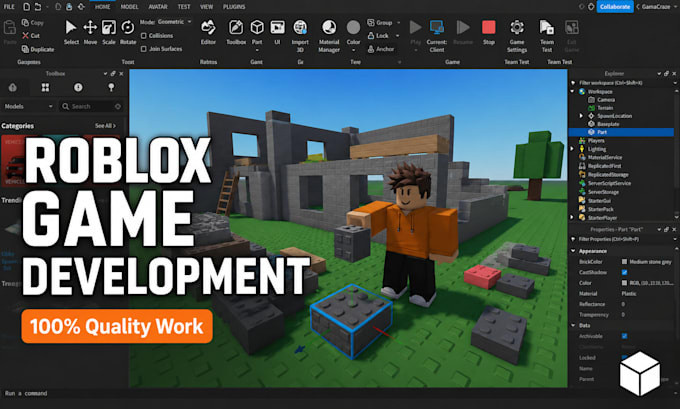Toggle the Archivable checkbox

click(624, 336)
